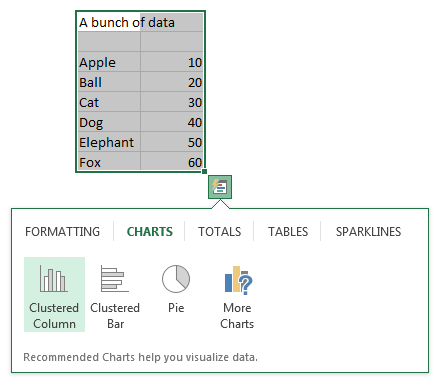Go to the TABLES tab
Image resolution: width=439 pixels, height=387 pixels.
tap(288, 231)
